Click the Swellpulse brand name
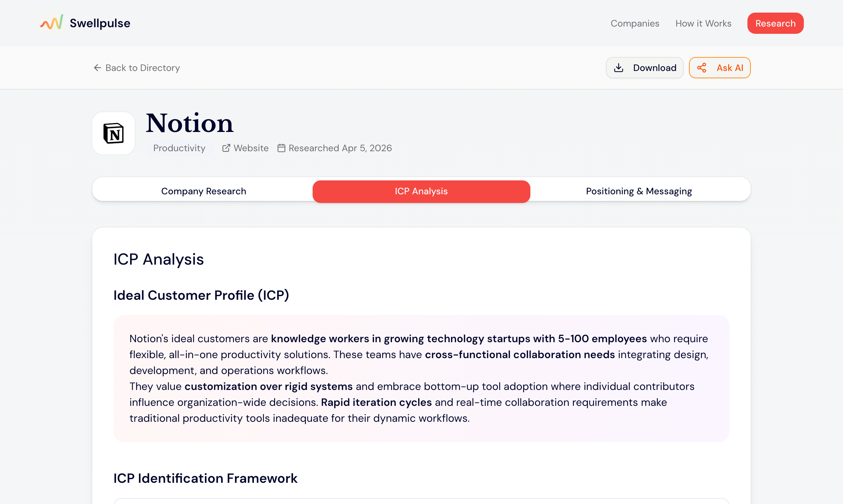Viewport: 843px width, 504px height. point(100,23)
